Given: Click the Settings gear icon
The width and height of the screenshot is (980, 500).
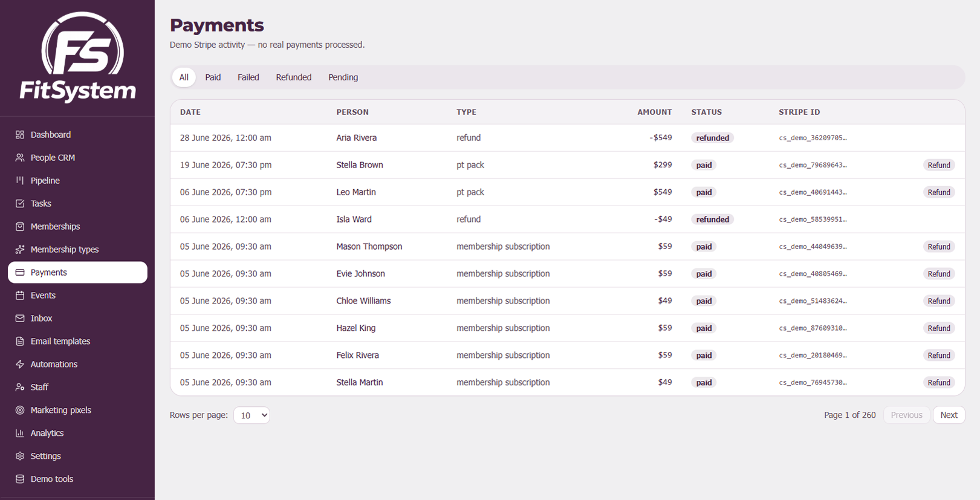Looking at the screenshot, I should tap(20, 456).
